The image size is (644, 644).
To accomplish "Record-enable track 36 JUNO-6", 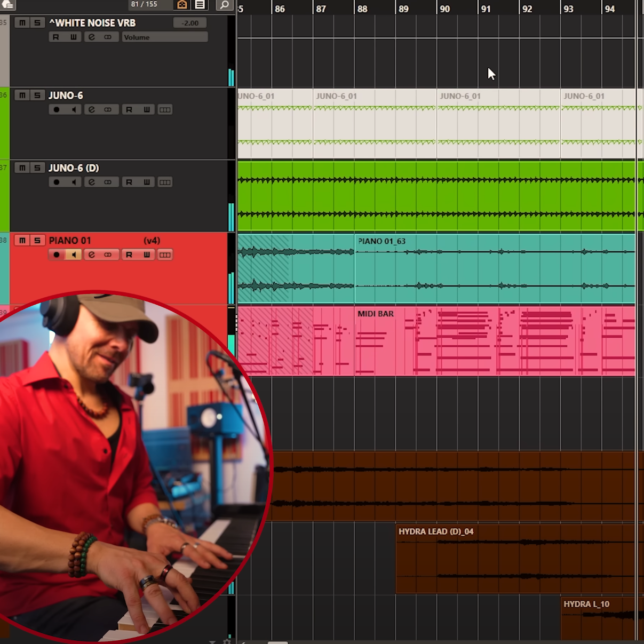I will [56, 110].
